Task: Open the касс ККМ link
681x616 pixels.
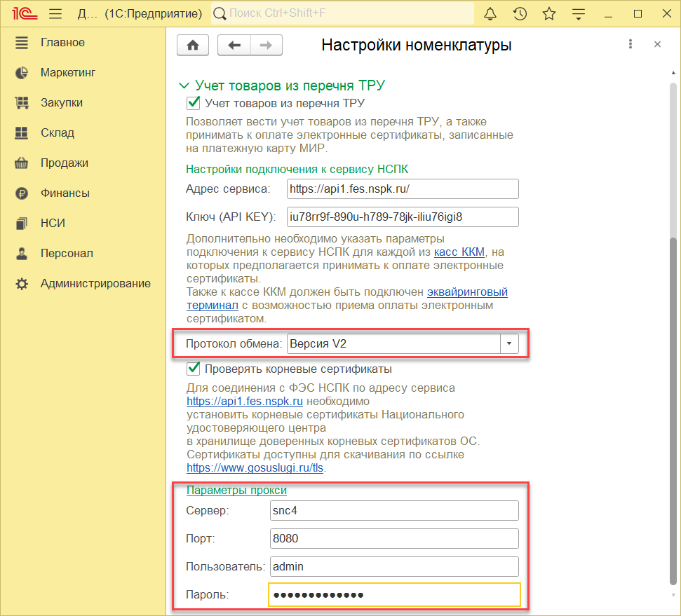Action: (x=459, y=252)
